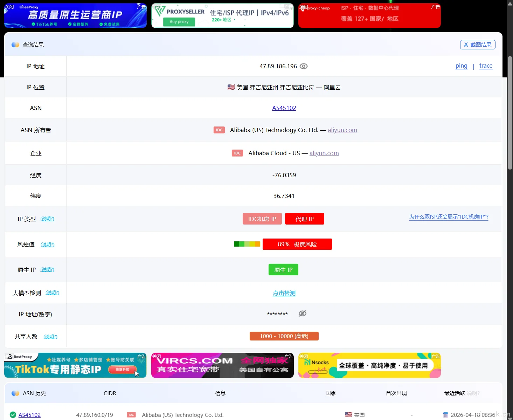Open 说明 help link beside 原生 IP
This screenshot has width=513, height=420.
(x=47, y=269)
